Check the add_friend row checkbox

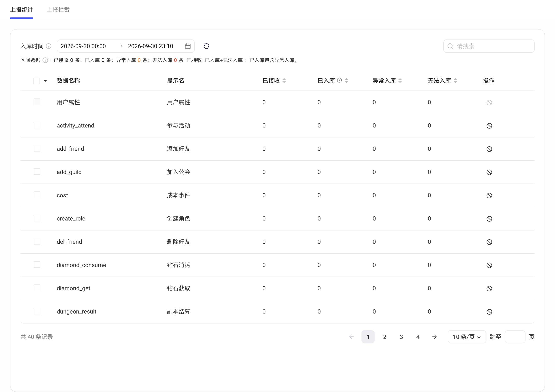pyautogui.click(x=37, y=148)
